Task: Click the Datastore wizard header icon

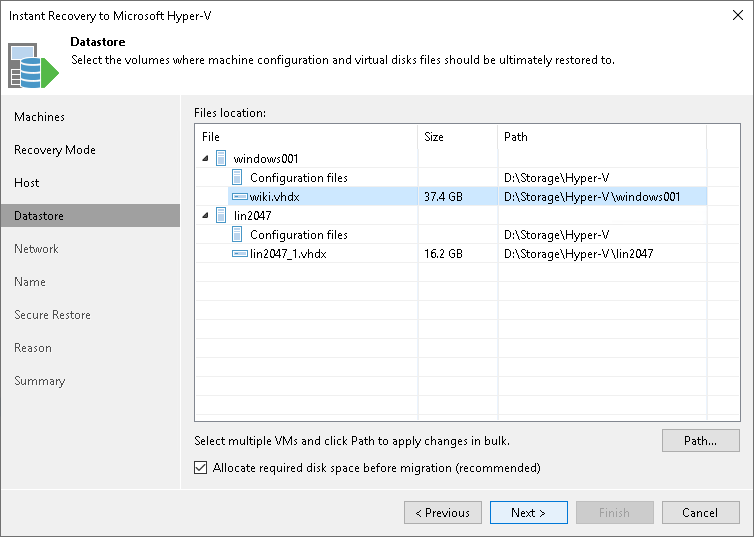Action: (x=33, y=65)
